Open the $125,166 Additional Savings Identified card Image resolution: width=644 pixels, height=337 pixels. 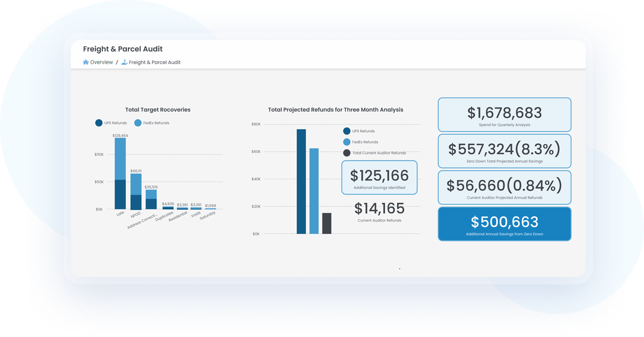click(x=379, y=177)
